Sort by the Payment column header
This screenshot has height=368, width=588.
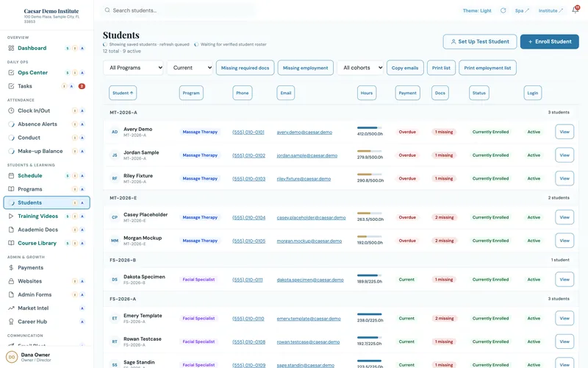coord(408,93)
